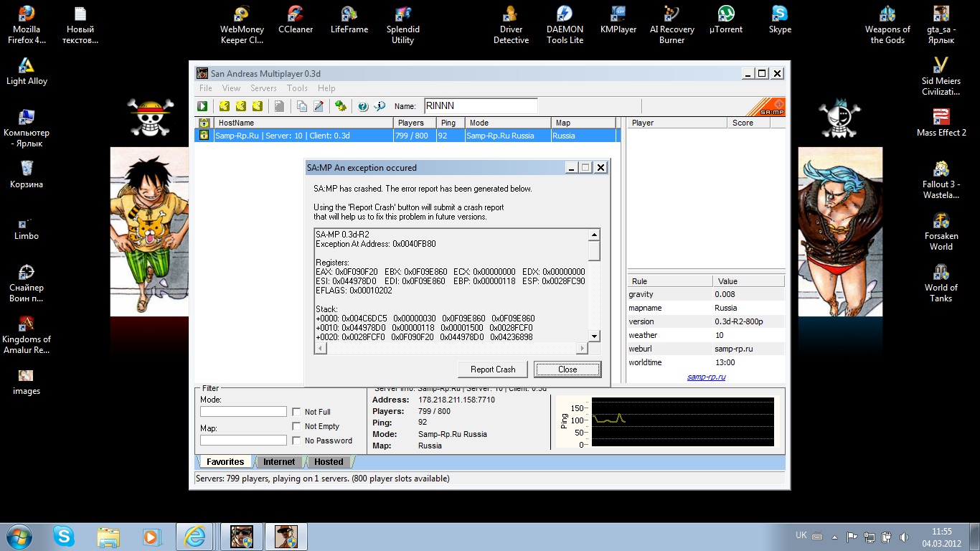This screenshot has width=980, height=551.
Task: Sort by the Players column header
Action: (x=415, y=123)
